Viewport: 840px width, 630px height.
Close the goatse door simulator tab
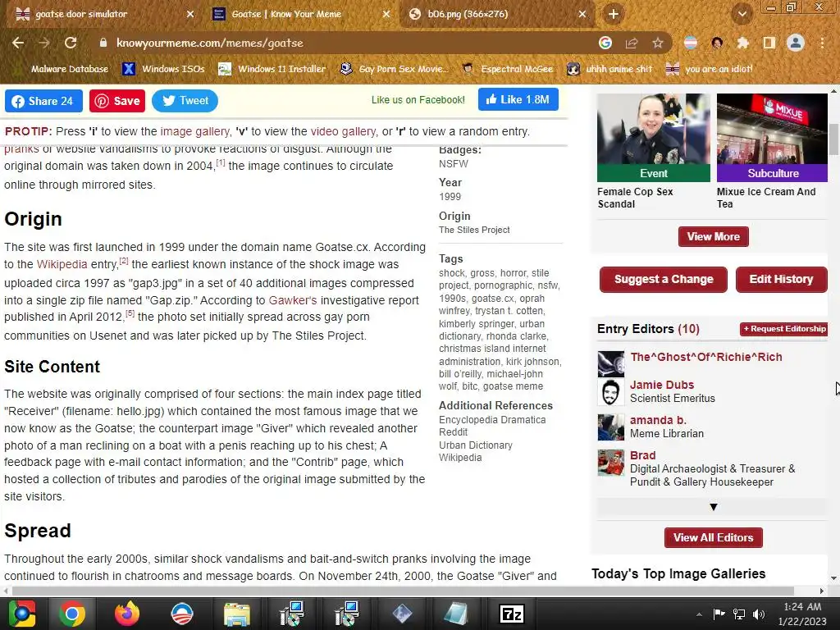(190, 15)
